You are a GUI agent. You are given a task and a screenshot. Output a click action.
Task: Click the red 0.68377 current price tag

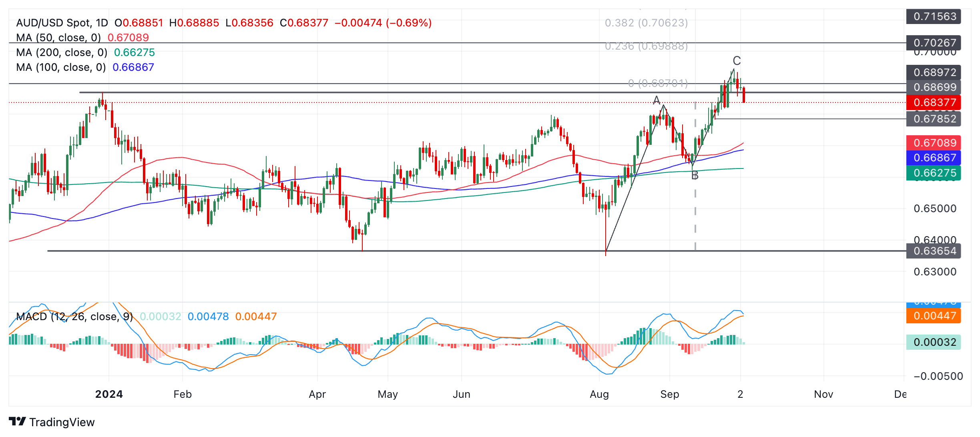(x=934, y=102)
